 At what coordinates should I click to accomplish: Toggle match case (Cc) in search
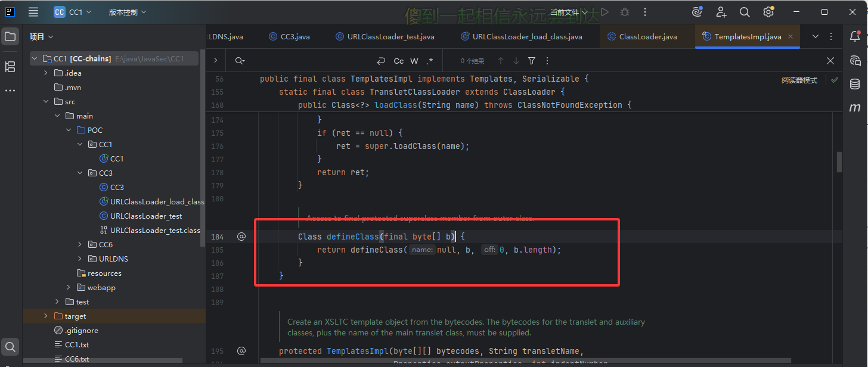(399, 61)
